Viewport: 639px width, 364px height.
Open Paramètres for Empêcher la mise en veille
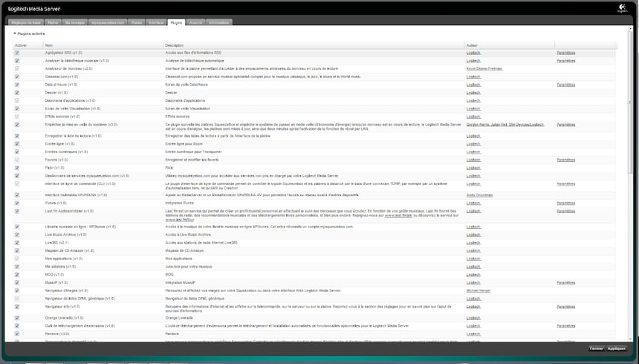pyautogui.click(x=565, y=125)
